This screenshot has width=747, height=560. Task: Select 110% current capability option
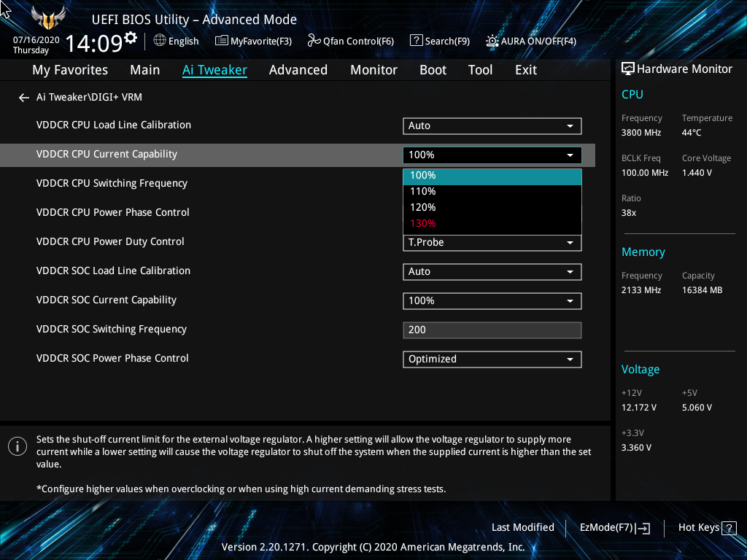492,192
